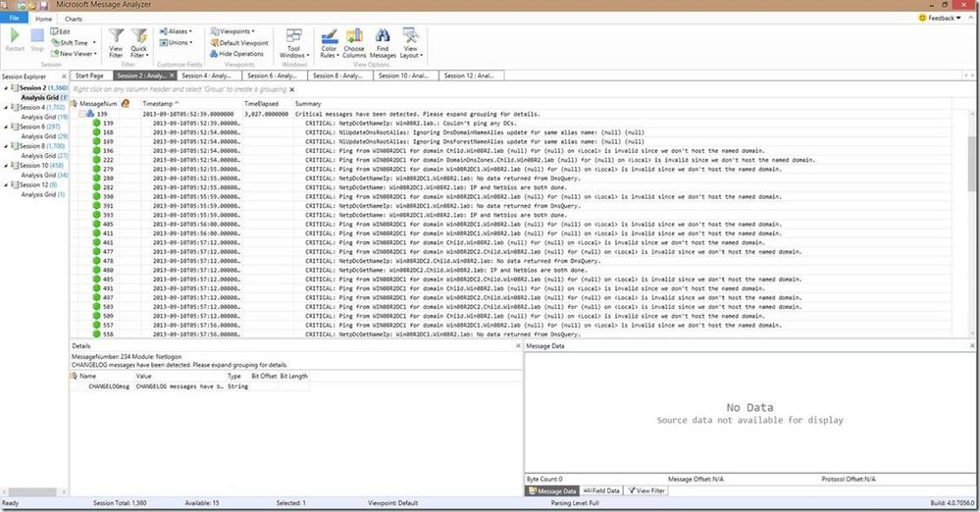Open the Unions dropdown
Image resolution: width=980 pixels, height=512 pixels.
176,42
